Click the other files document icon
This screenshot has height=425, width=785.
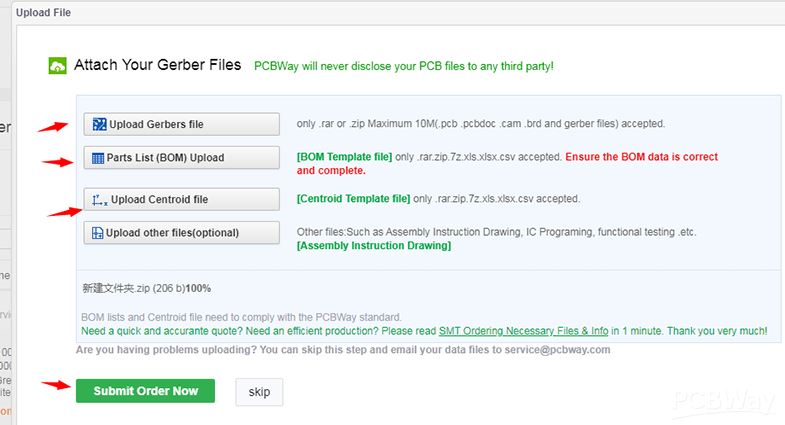tap(98, 233)
